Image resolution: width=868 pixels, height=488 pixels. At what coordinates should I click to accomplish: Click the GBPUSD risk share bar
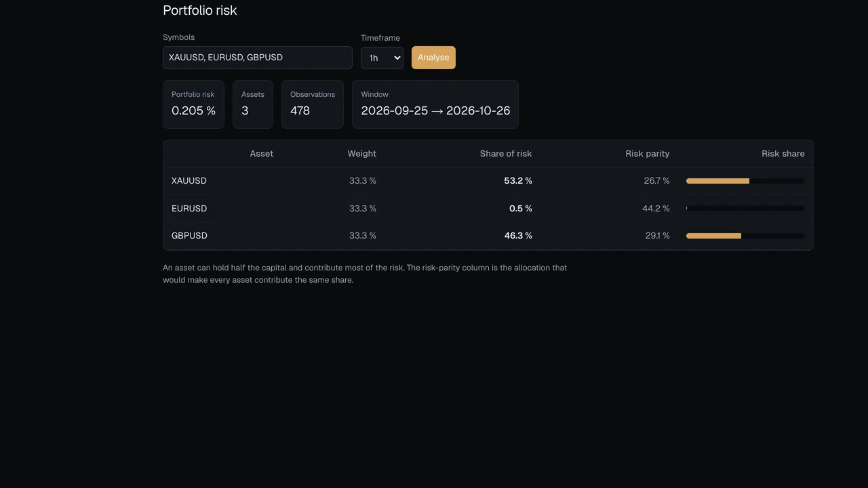(745, 236)
